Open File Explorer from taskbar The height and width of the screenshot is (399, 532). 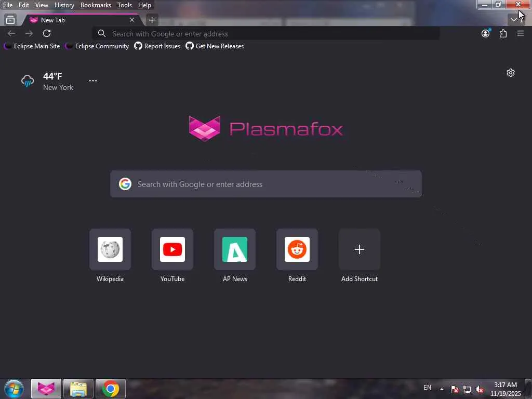click(78, 389)
